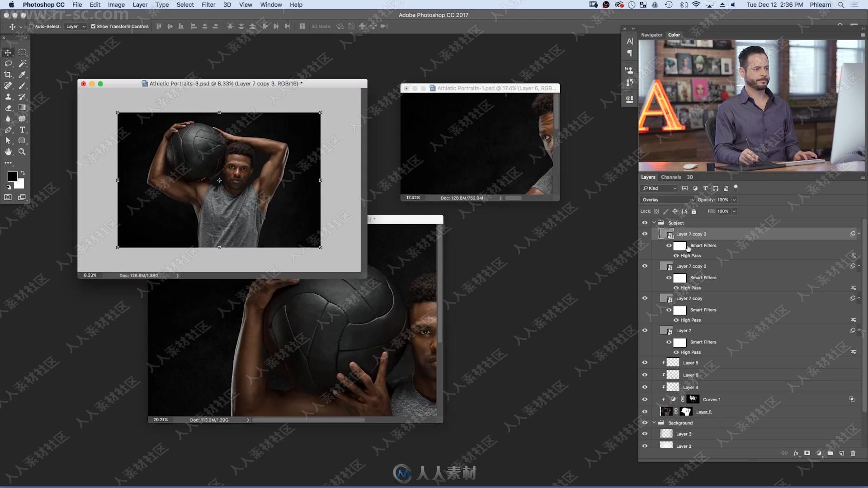Select the Blur tool
This screenshot has width=868, height=488.
click(x=8, y=119)
